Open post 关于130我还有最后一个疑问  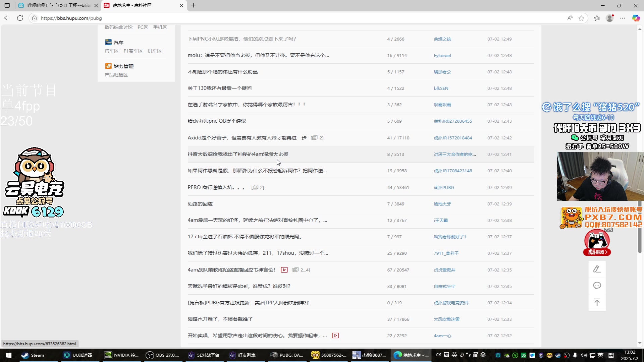click(x=219, y=88)
